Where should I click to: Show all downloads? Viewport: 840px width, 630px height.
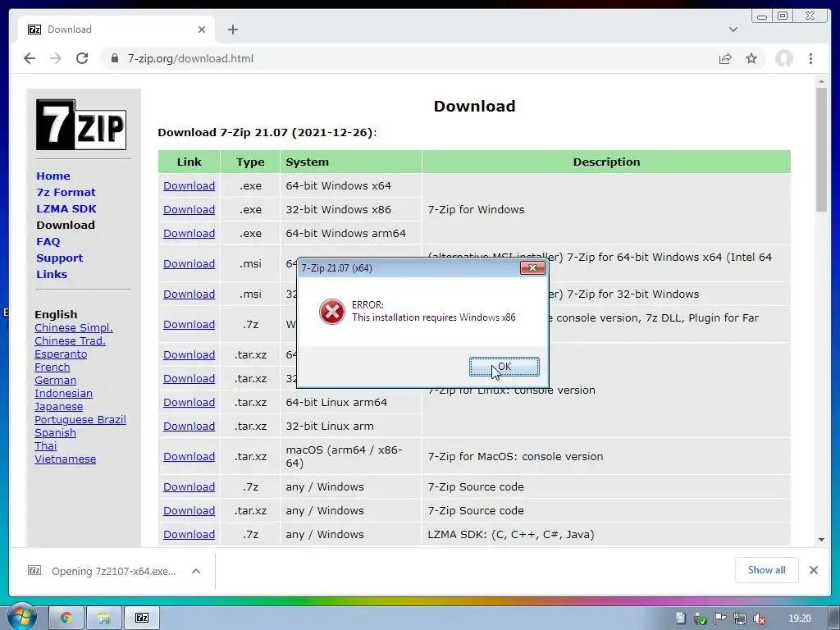[767, 570]
